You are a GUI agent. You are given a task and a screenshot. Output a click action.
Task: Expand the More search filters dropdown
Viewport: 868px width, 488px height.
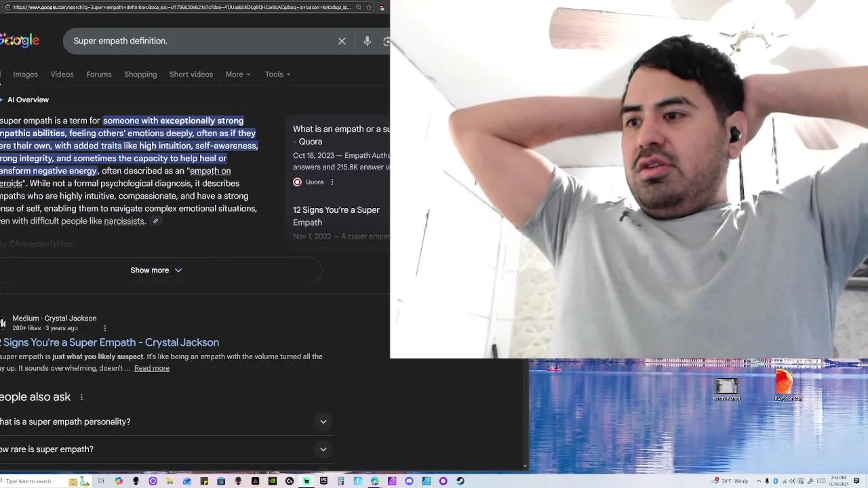(x=238, y=75)
